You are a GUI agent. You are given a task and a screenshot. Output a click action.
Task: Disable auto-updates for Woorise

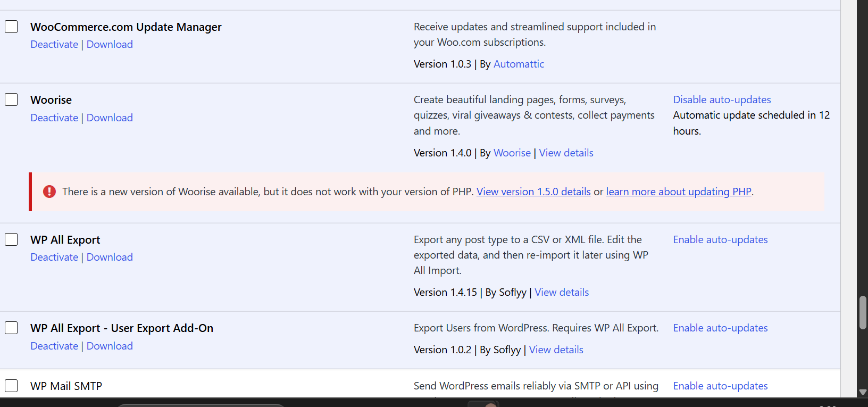[x=722, y=99]
